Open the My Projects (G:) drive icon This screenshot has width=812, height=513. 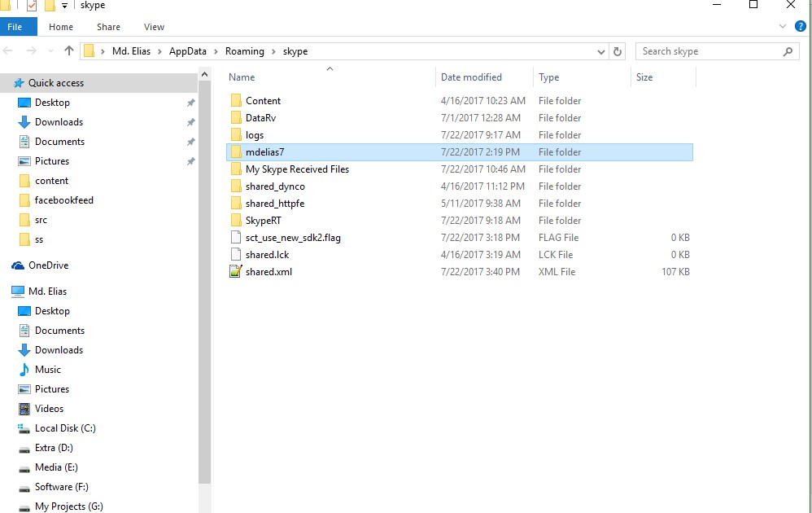[x=24, y=507]
